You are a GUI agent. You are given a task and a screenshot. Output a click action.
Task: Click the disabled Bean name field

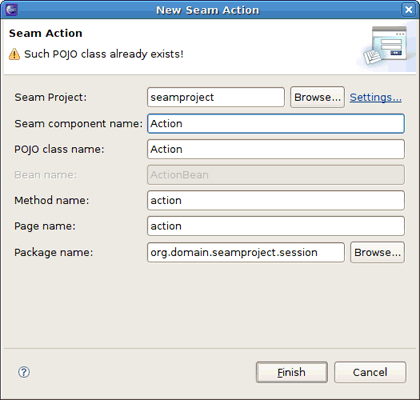click(x=276, y=175)
